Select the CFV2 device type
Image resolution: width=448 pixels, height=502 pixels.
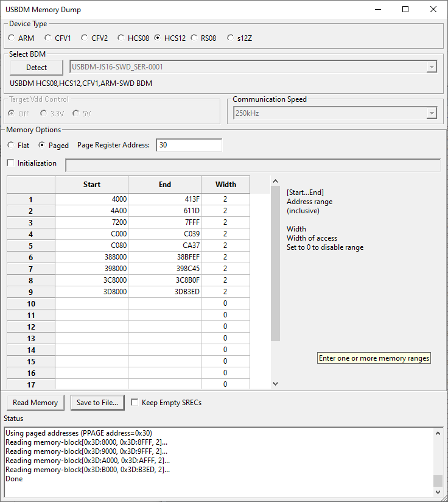pos(94,38)
